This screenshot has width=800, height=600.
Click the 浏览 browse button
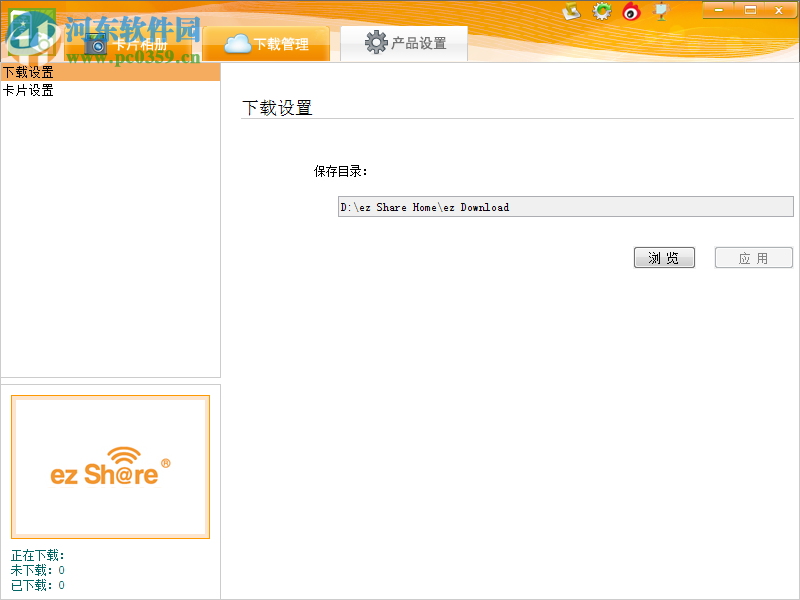point(664,257)
